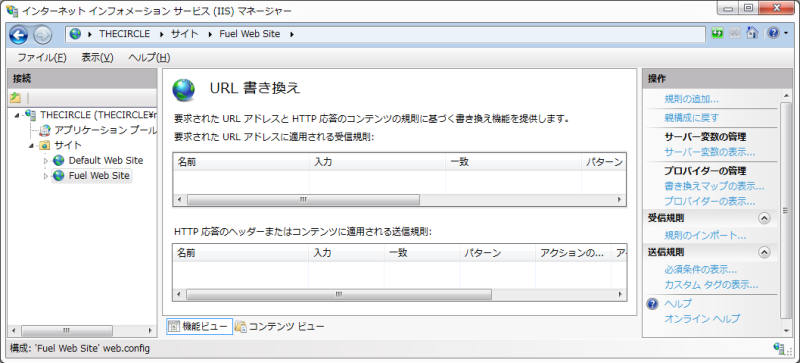Open the ファイル(F) menu
800x363 pixels.
click(x=42, y=58)
